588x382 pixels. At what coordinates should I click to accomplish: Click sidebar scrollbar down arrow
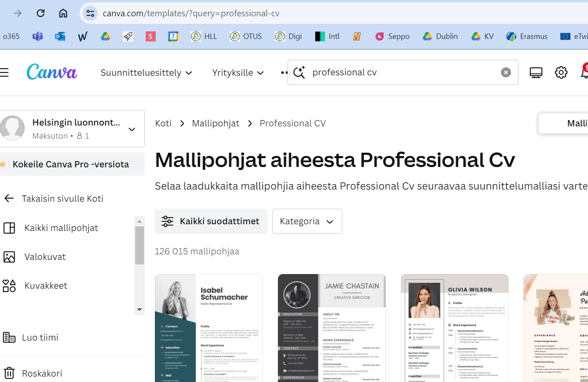(x=139, y=310)
